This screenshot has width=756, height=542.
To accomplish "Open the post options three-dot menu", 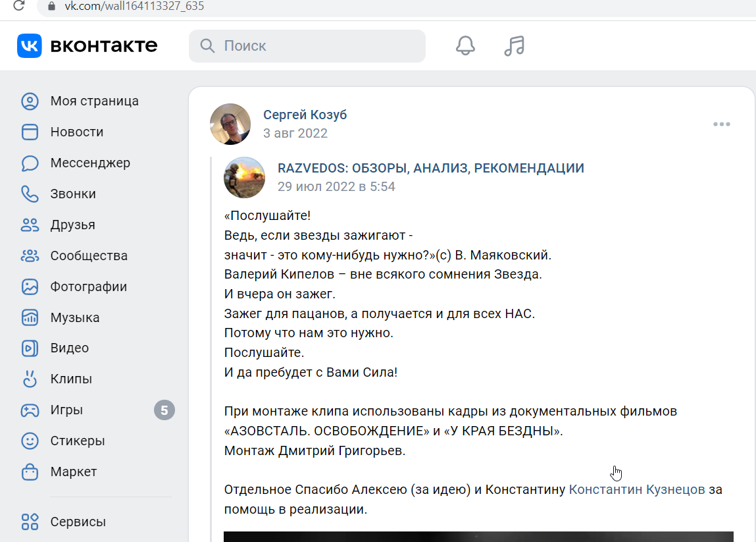I will [722, 124].
